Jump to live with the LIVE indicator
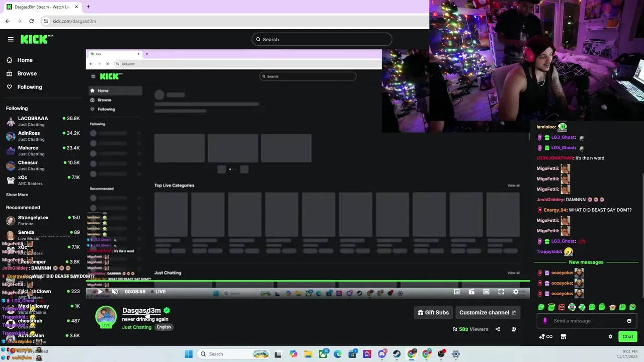644x362 pixels. point(157,292)
